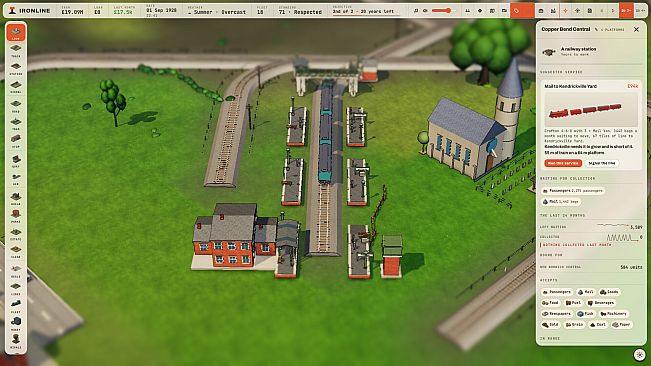Select the Air tool
This screenshot has width=651, height=366.
click(15, 179)
